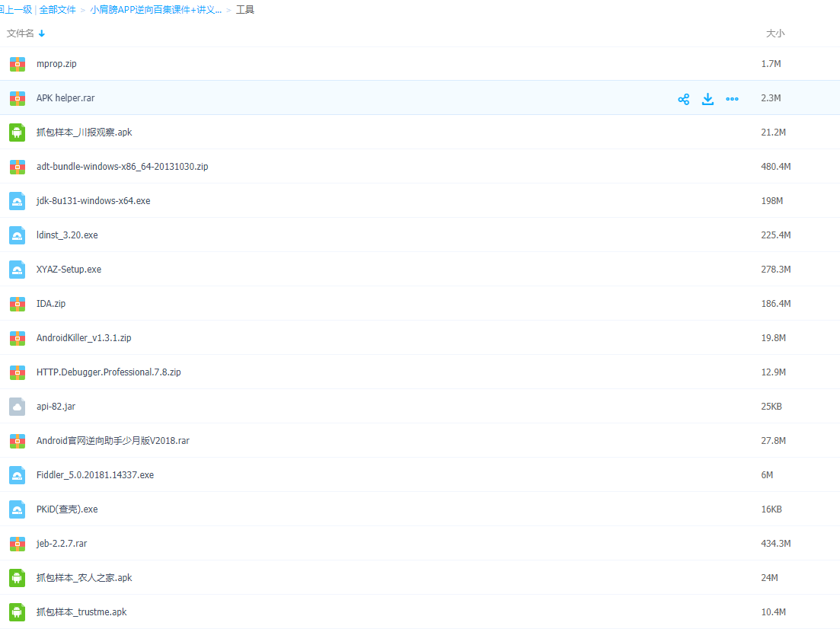Click the Android icon beside 抓包样本_农人之家.apk
Image resolution: width=840 pixels, height=629 pixels.
18,578
